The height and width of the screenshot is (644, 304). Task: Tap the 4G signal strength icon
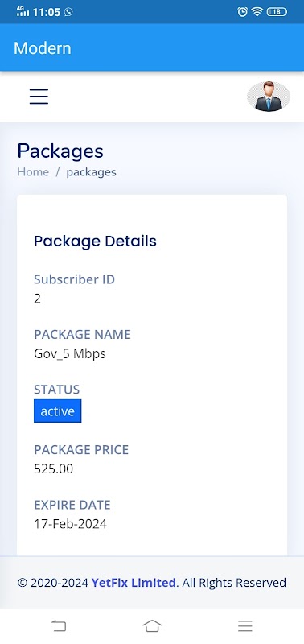(23, 11)
